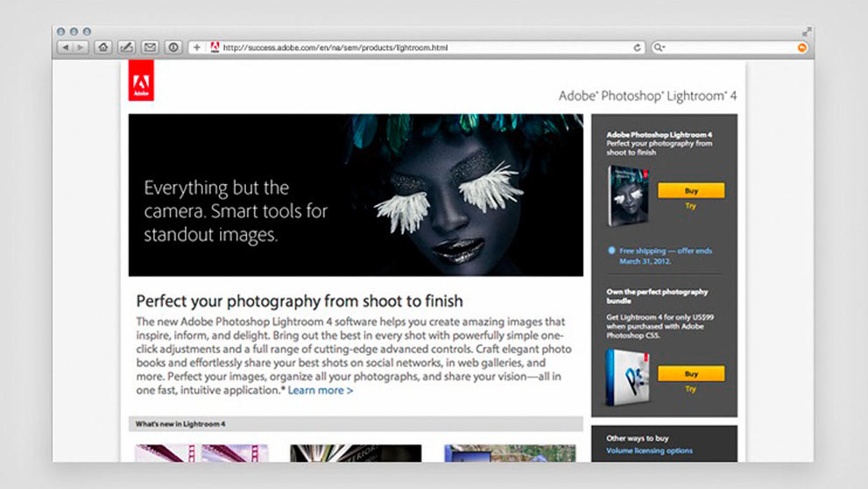This screenshot has width=868, height=489.
Task: Focus the browser search field
Action: 730,47
